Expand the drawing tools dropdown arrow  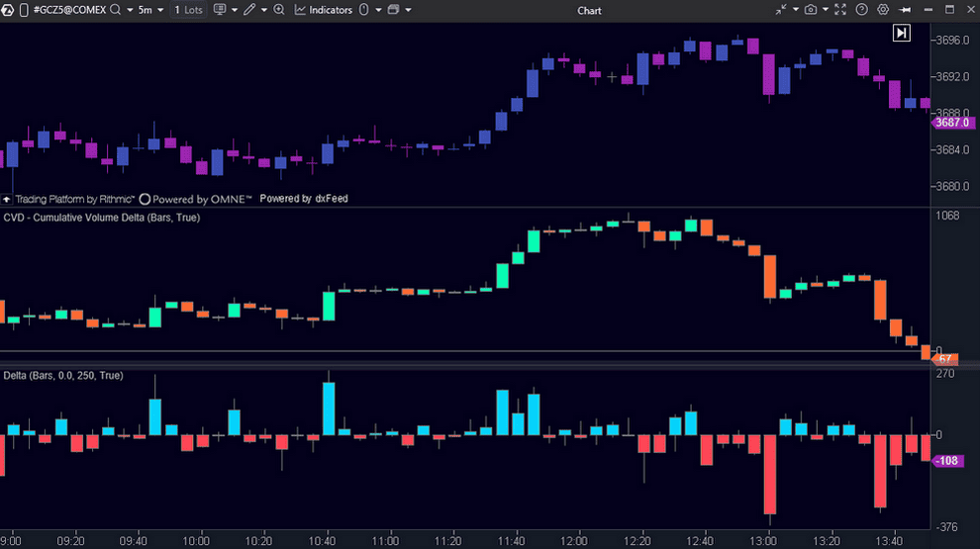click(263, 11)
